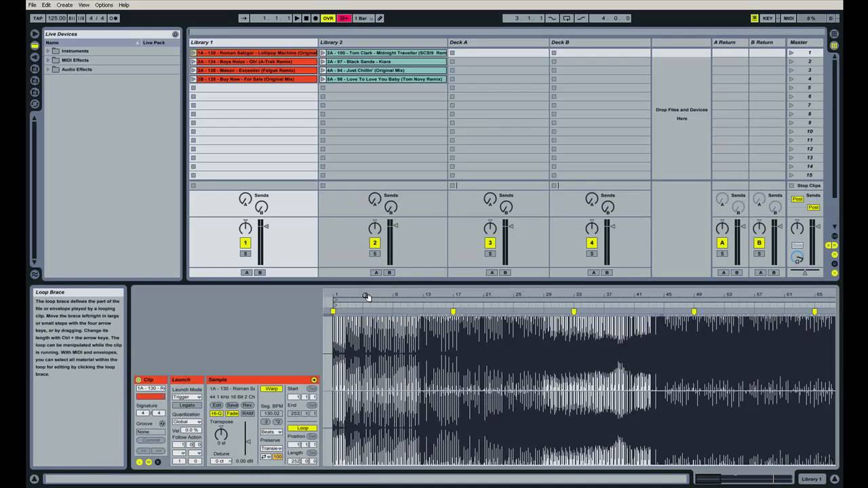The height and width of the screenshot is (488, 868).
Task: Open the Plug-In Device Browser icon
Action: point(35,57)
